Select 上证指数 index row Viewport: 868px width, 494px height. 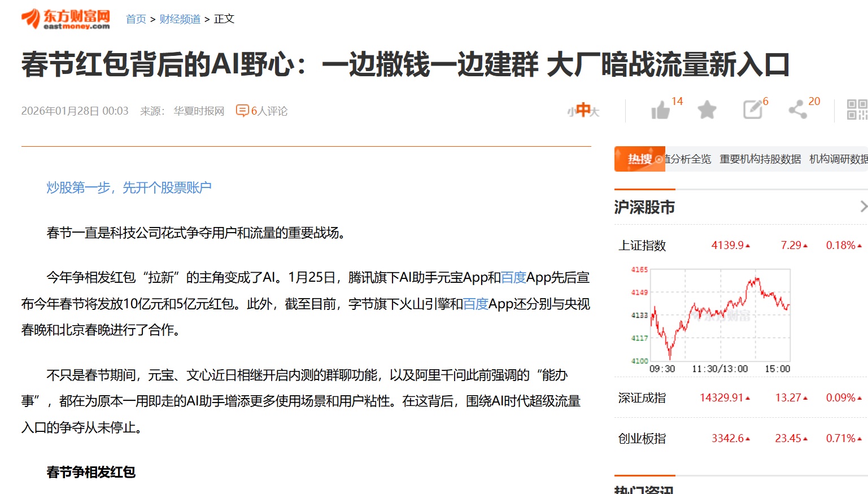740,245
